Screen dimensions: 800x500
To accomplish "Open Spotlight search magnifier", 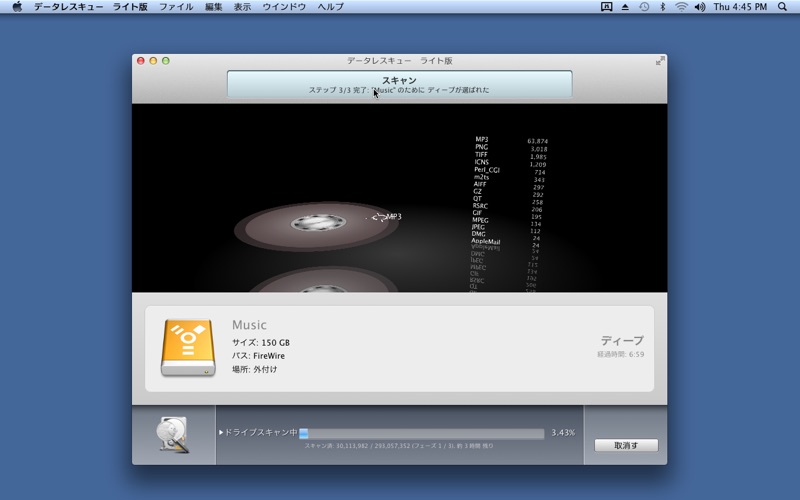I will 782,7.
